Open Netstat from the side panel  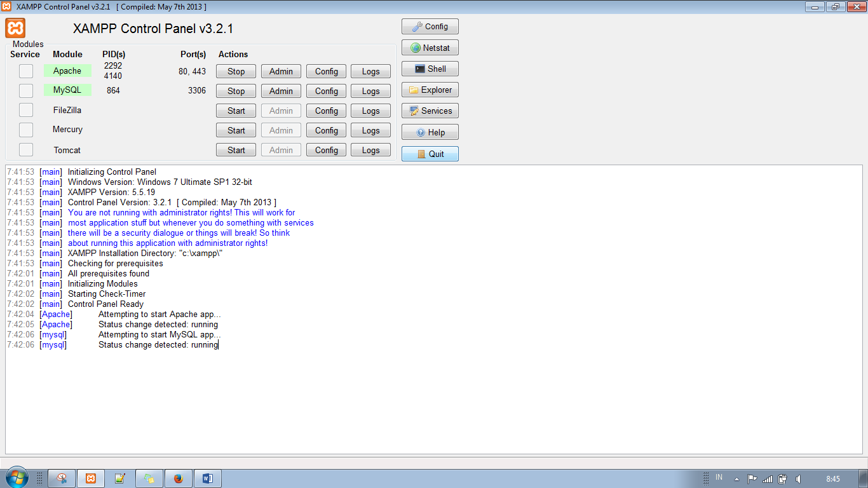430,47
